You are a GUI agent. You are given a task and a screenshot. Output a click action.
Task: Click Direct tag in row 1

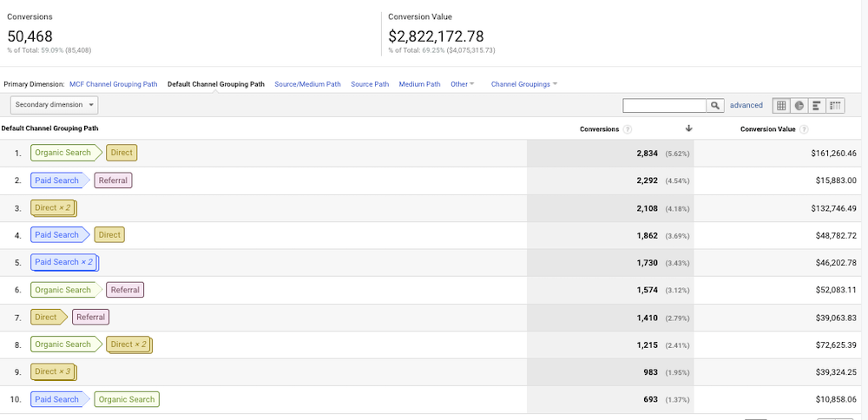click(122, 153)
